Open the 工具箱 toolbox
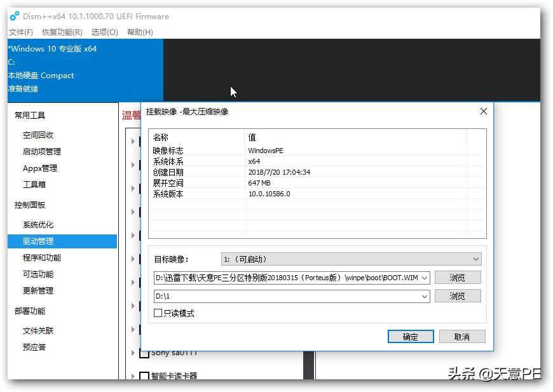This screenshot has width=553, height=392. pos(36,185)
